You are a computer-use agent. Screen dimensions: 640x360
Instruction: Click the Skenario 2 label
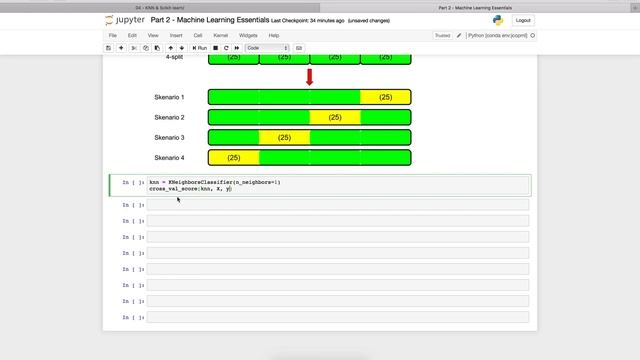point(169,118)
